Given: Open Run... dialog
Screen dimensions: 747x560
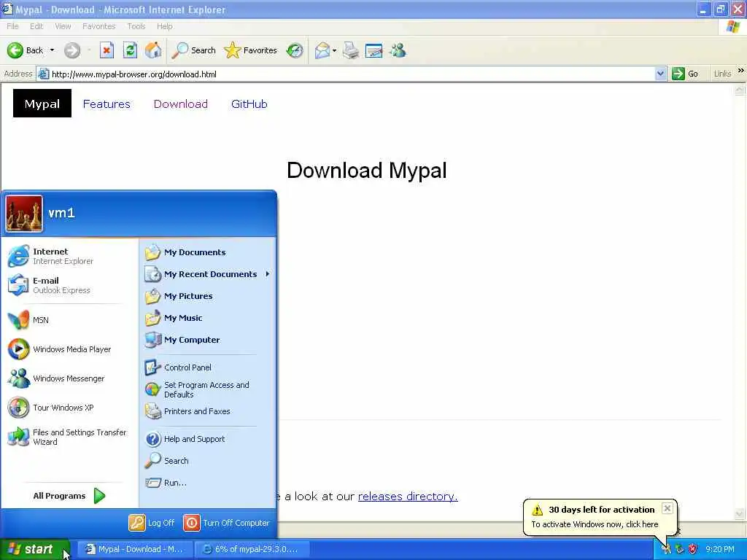Looking at the screenshot, I should (x=207, y=483).
